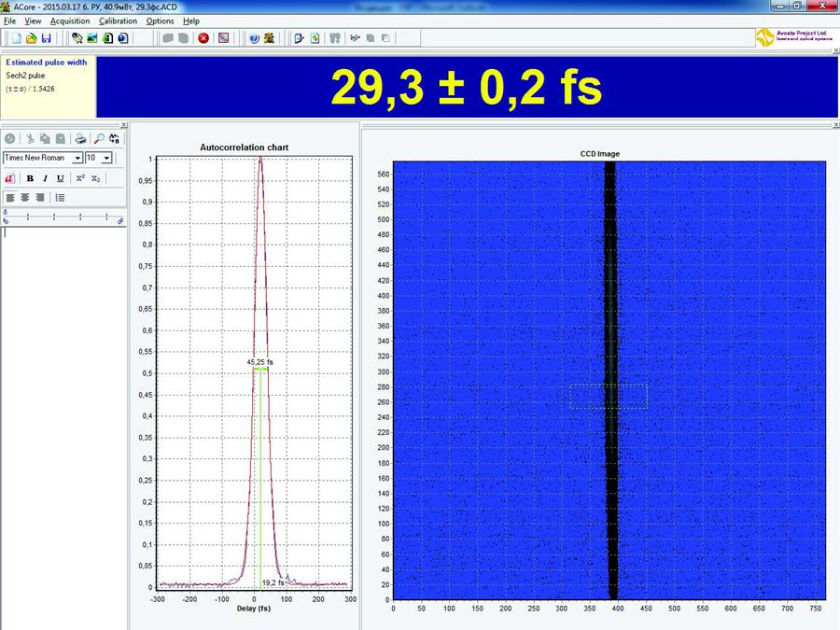
Task: Toggle italic formatting in notes editor
Action: pyautogui.click(x=45, y=178)
